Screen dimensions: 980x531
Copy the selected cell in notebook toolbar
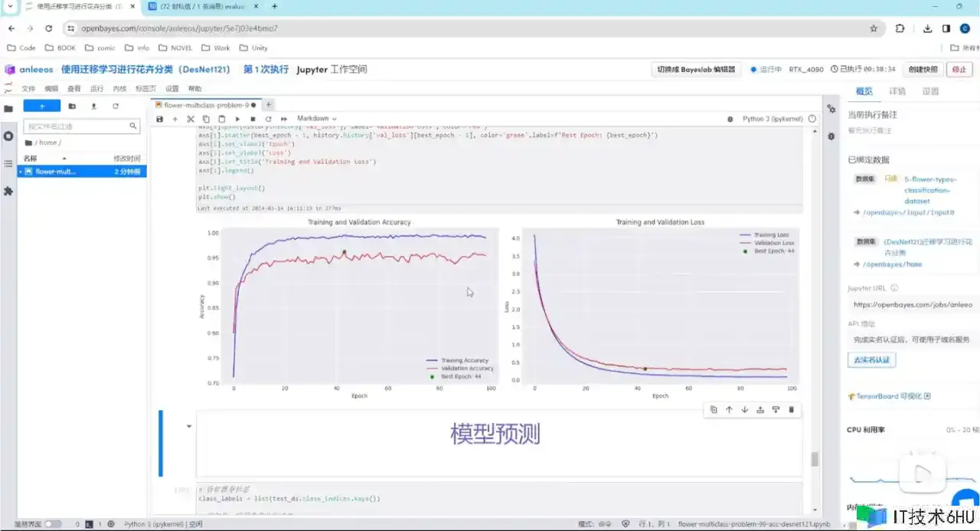click(x=207, y=119)
